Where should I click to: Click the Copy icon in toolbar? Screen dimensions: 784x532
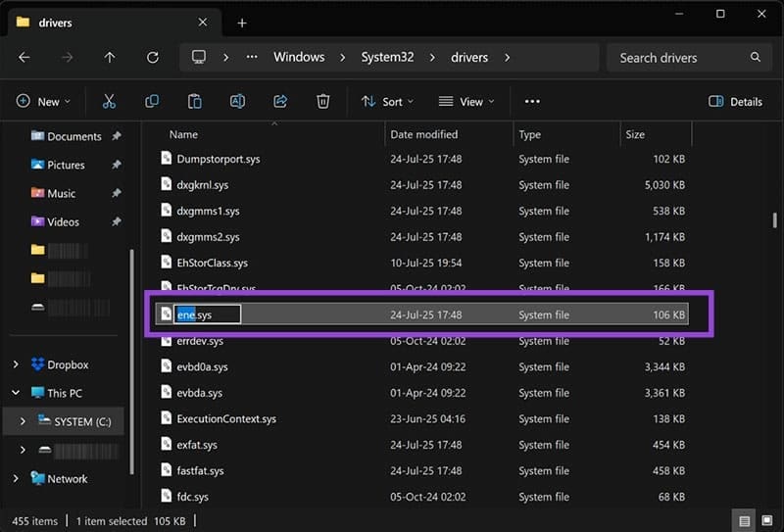[152, 101]
